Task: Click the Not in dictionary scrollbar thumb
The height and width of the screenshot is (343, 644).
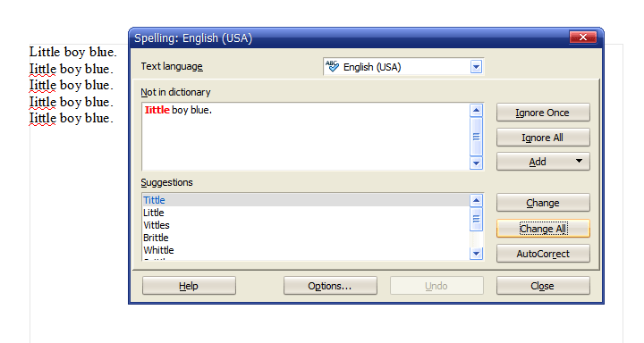Action: [476, 137]
